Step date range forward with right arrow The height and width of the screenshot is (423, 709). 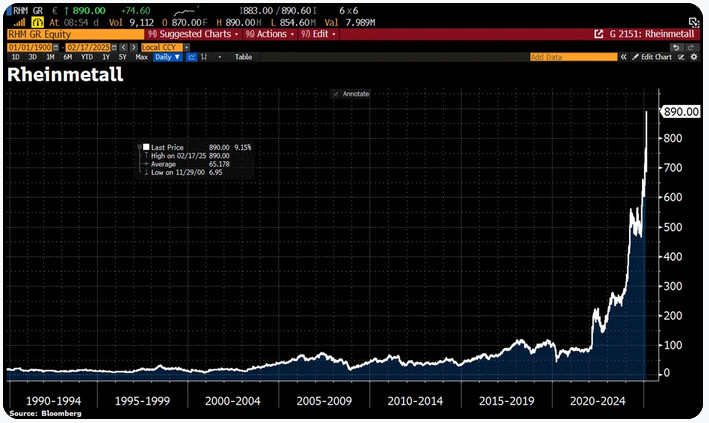(133, 47)
